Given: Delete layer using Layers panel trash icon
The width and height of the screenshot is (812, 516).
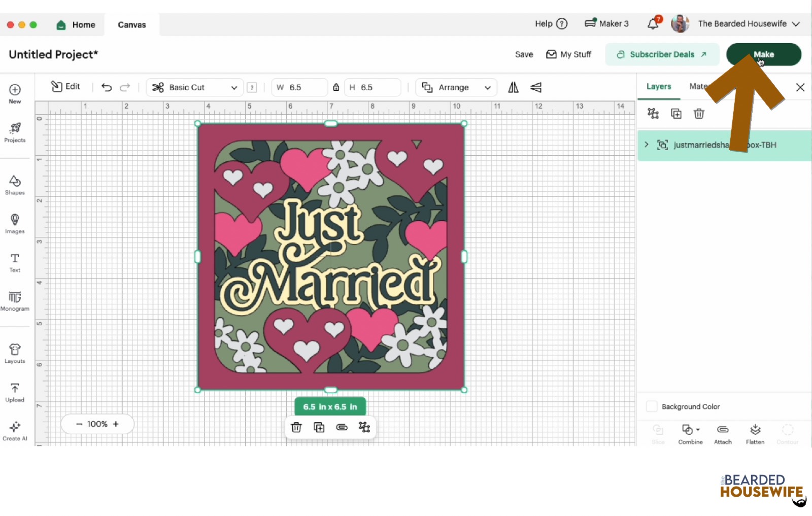Looking at the screenshot, I should click(x=699, y=114).
